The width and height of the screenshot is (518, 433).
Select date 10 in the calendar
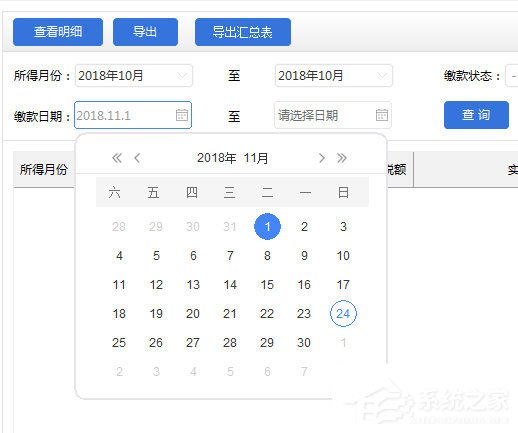pos(343,256)
